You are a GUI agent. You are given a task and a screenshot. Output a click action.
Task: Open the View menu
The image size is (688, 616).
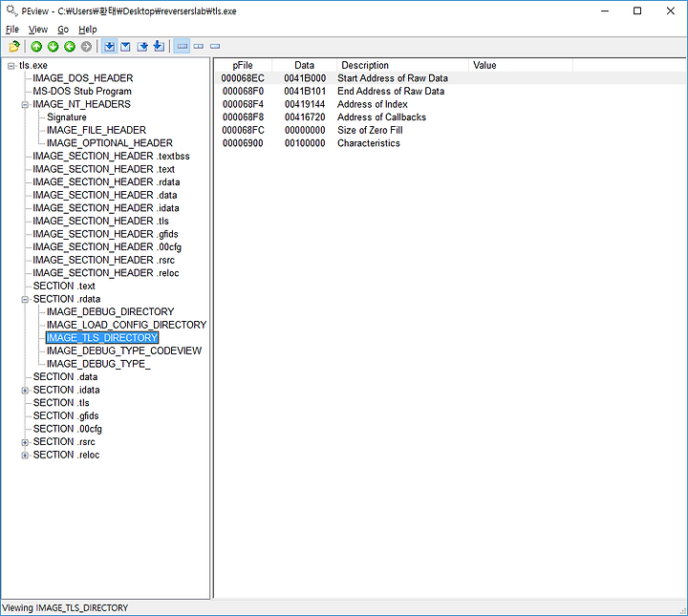click(x=38, y=30)
